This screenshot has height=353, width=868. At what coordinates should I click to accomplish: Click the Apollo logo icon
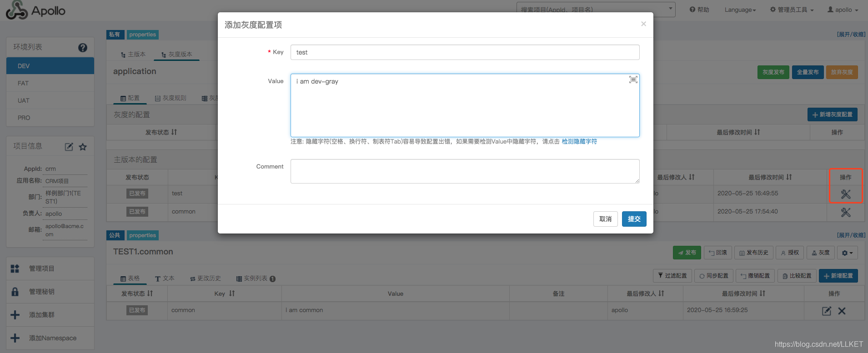coord(17,10)
